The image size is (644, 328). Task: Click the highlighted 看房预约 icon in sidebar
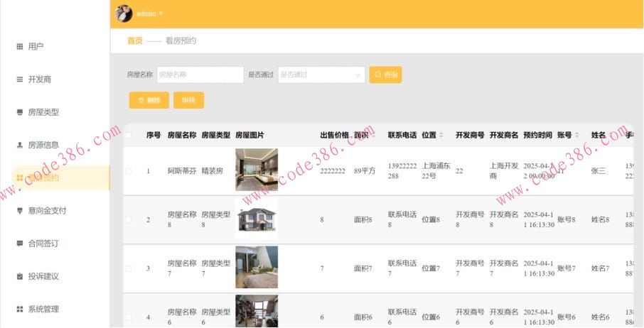(20, 178)
